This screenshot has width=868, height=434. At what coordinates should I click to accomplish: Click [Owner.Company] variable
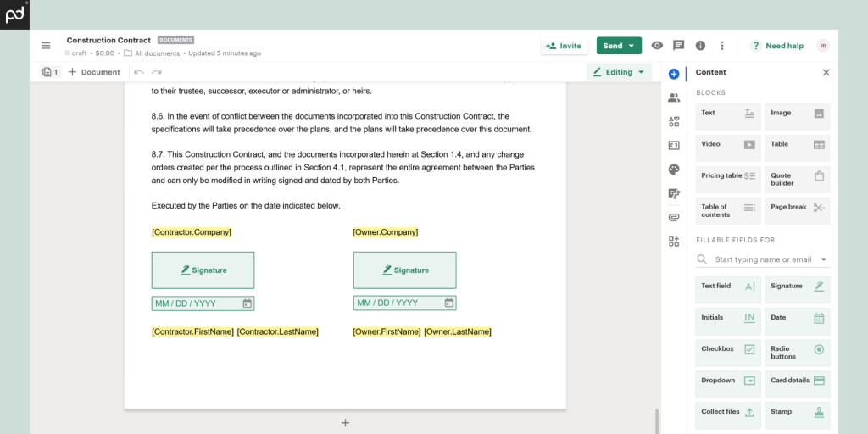pyautogui.click(x=386, y=232)
